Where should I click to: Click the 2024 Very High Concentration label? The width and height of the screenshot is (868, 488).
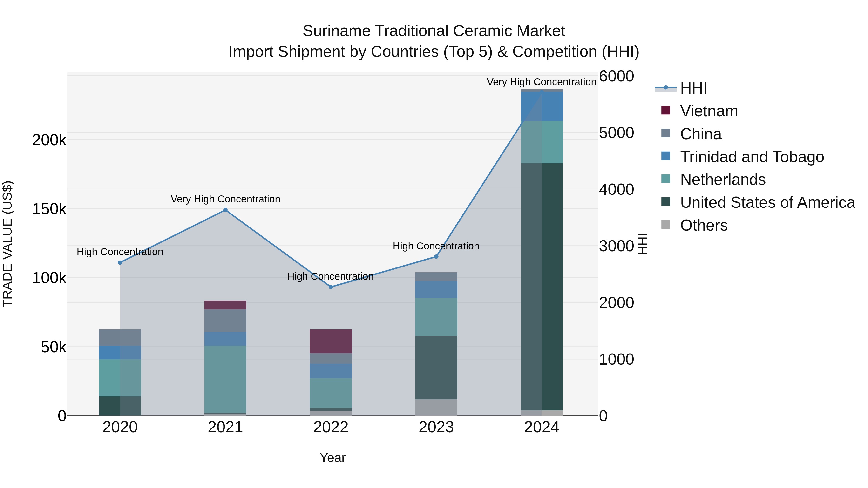point(542,82)
